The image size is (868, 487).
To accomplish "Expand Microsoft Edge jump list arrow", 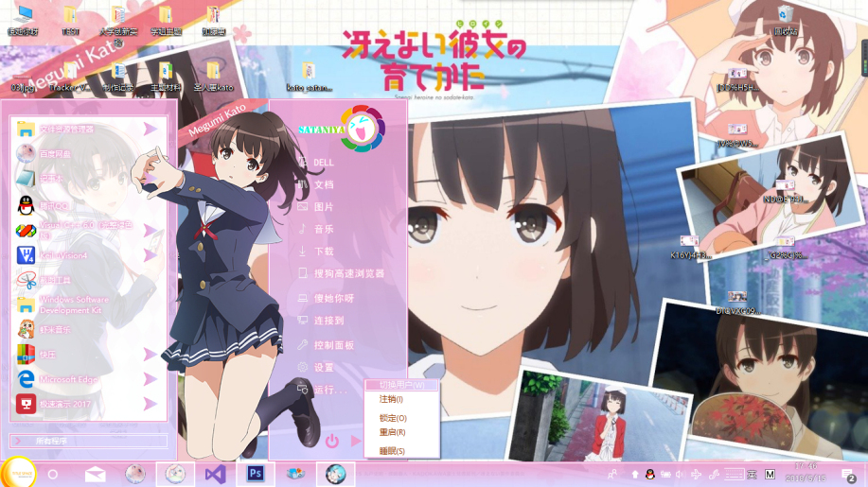I will tap(150, 379).
